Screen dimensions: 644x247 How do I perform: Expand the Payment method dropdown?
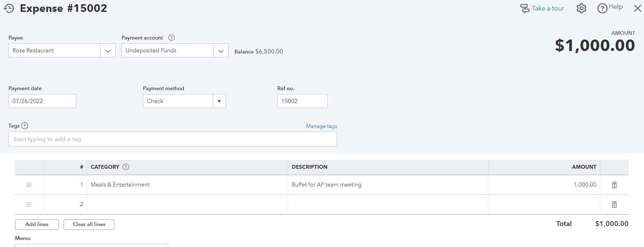point(219,101)
